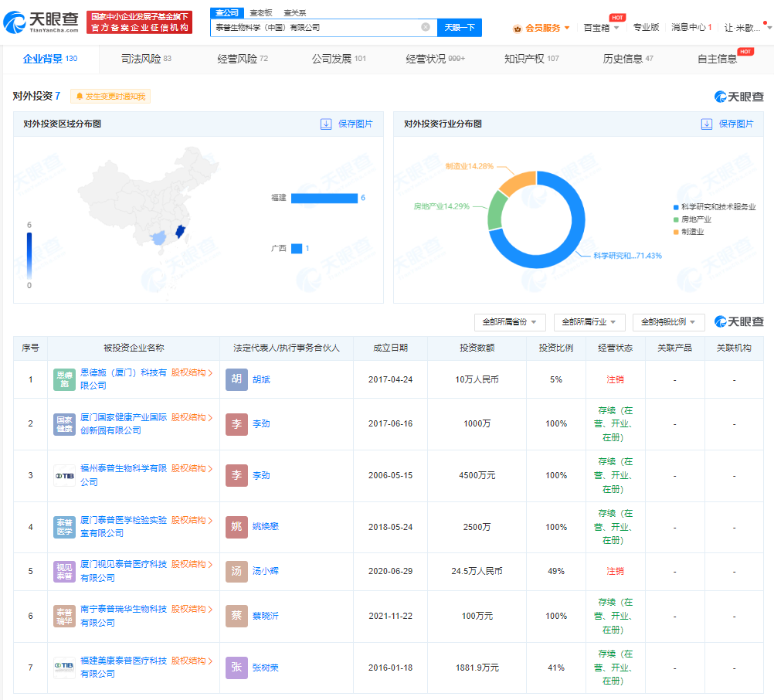Click the 泰普瑞华 company logo icon
This screenshot has width=774, height=700.
(x=64, y=616)
